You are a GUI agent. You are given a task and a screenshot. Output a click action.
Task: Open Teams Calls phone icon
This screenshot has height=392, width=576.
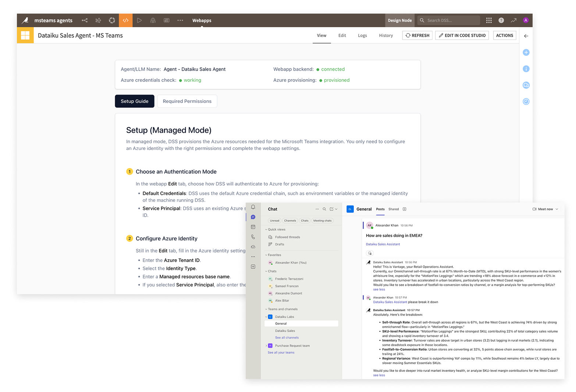pyautogui.click(x=253, y=237)
